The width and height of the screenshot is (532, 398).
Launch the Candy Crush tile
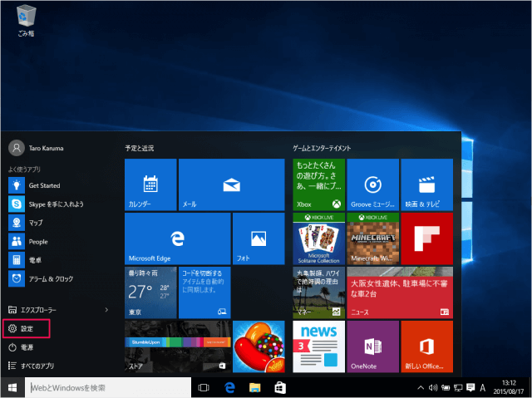[259, 346]
